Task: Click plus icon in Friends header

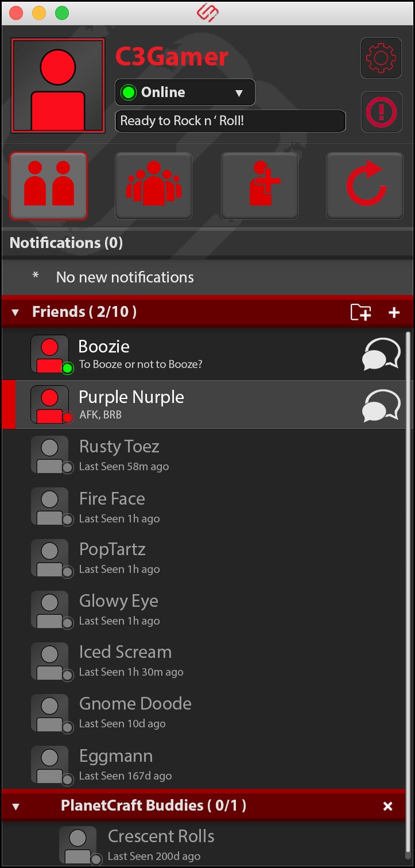Action: click(394, 312)
